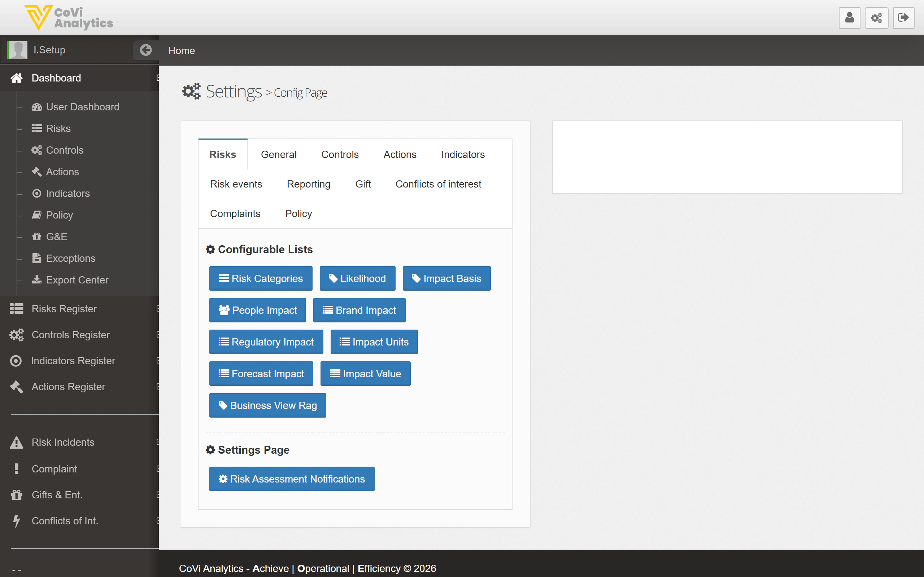Open Indicators Register via its target icon
Screen dimensions: 924x577
point(16,361)
